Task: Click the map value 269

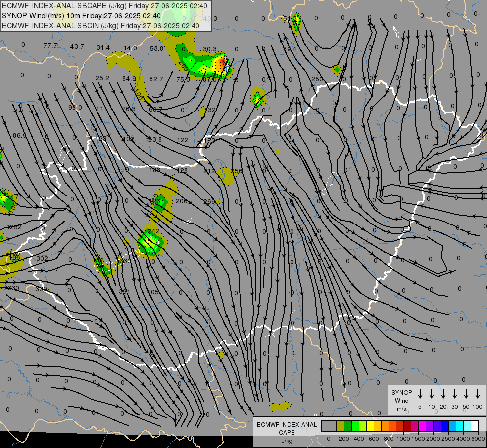Action: (209, 202)
